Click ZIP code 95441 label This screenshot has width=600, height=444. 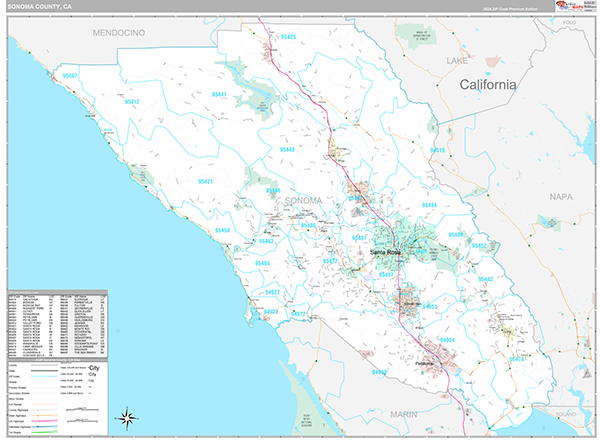click(x=220, y=94)
